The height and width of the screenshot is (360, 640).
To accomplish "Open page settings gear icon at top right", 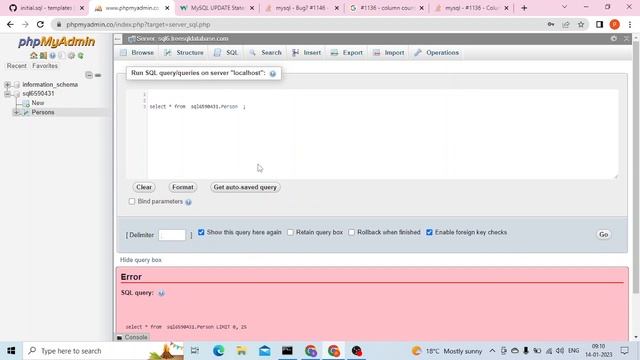I will [x=614, y=38].
